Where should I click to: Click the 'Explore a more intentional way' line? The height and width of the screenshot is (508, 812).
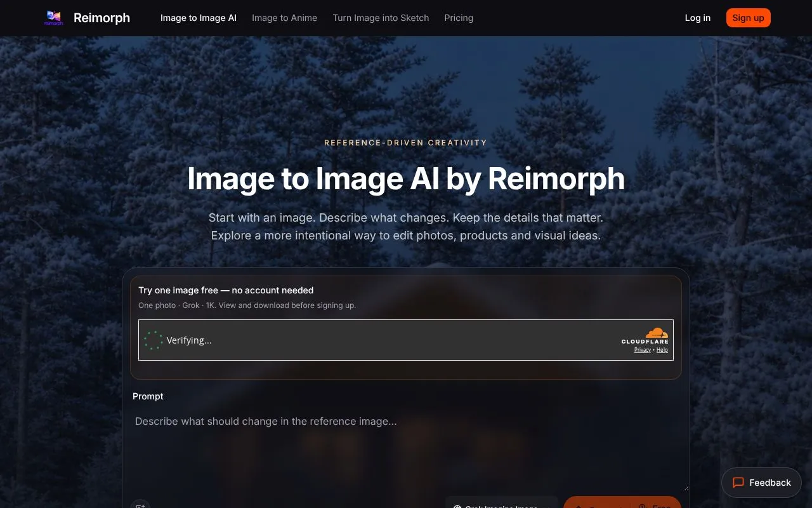click(406, 236)
